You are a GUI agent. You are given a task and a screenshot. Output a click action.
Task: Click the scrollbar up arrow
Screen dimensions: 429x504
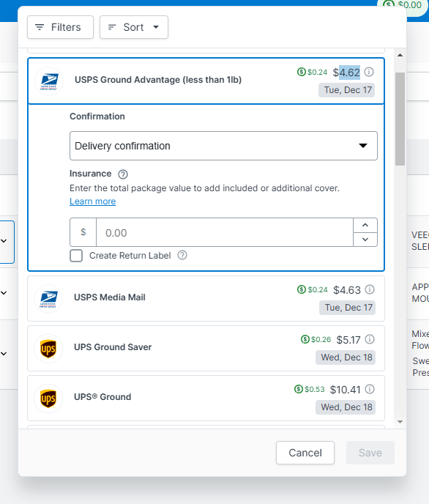tap(400, 55)
